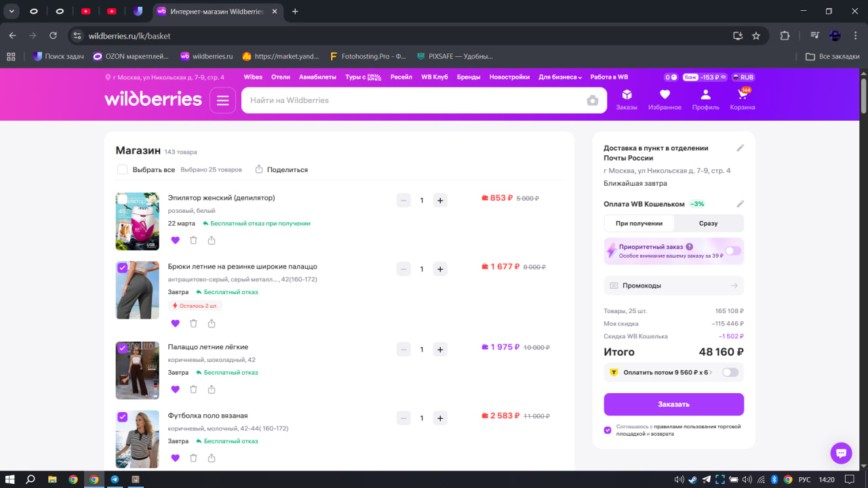This screenshot has width=868, height=488.
Task: Trash icon for Брюки летние палаццо
Action: tap(193, 323)
